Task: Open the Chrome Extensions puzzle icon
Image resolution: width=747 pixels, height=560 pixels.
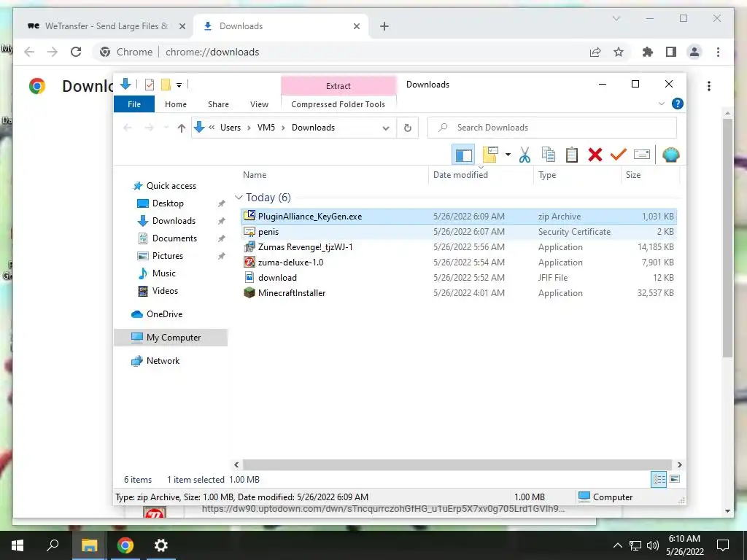Action: tap(648, 52)
